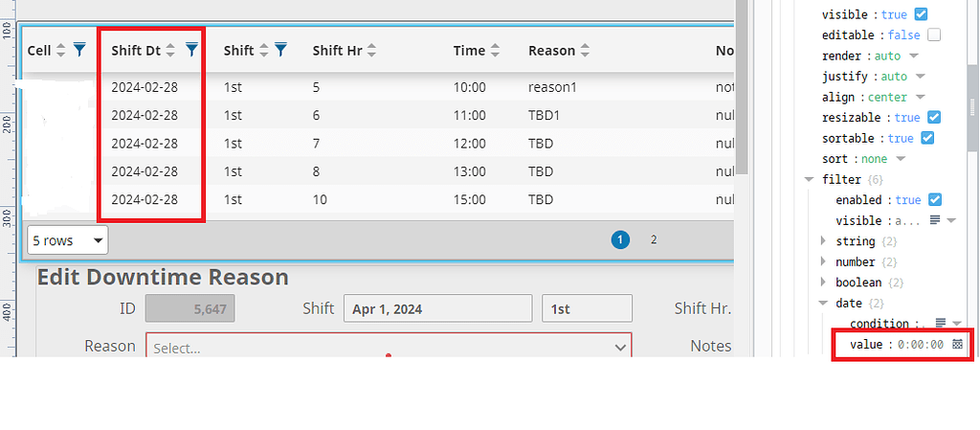Open the Reason Select dropdown field
This screenshot has width=980, height=430.
click(x=389, y=348)
